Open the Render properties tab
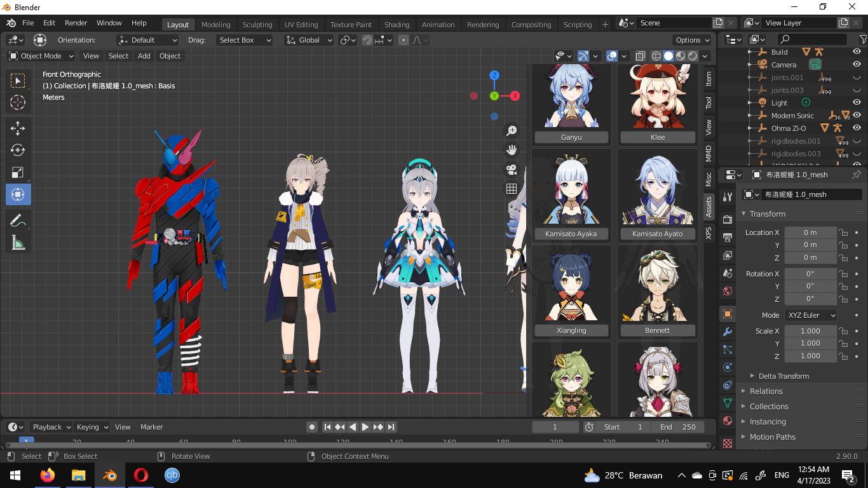This screenshot has width=868, height=488. pos(727,219)
